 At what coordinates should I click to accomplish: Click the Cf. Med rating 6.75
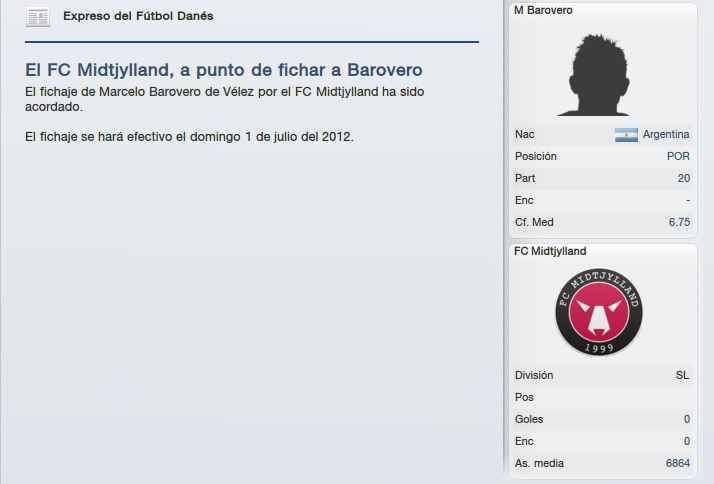(x=679, y=222)
